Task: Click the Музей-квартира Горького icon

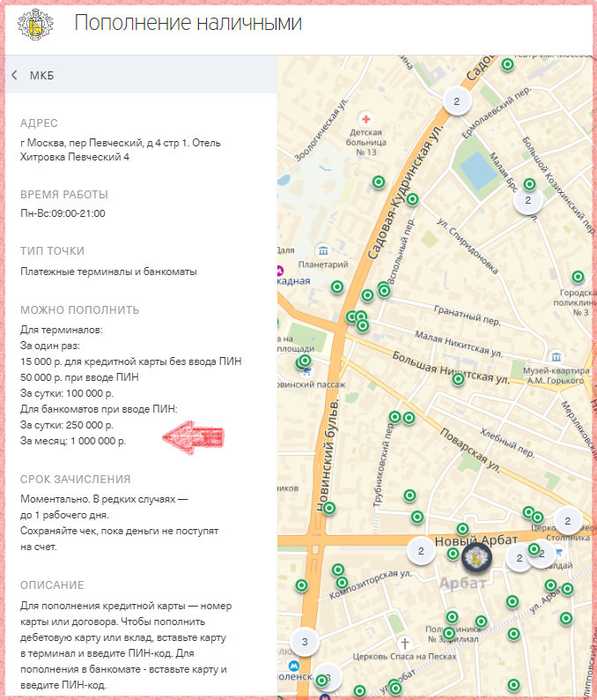Action: pyautogui.click(x=556, y=357)
